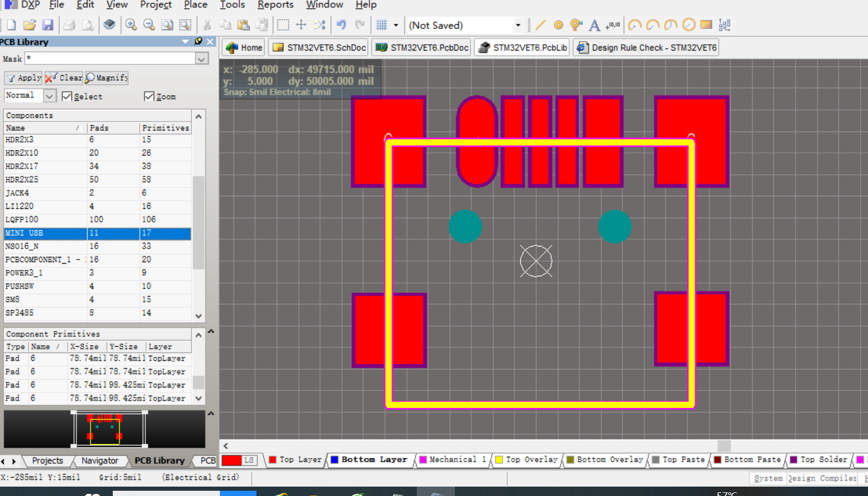The image size is (868, 496).
Task: Select the LQFP100 component row
Action: [98, 219]
